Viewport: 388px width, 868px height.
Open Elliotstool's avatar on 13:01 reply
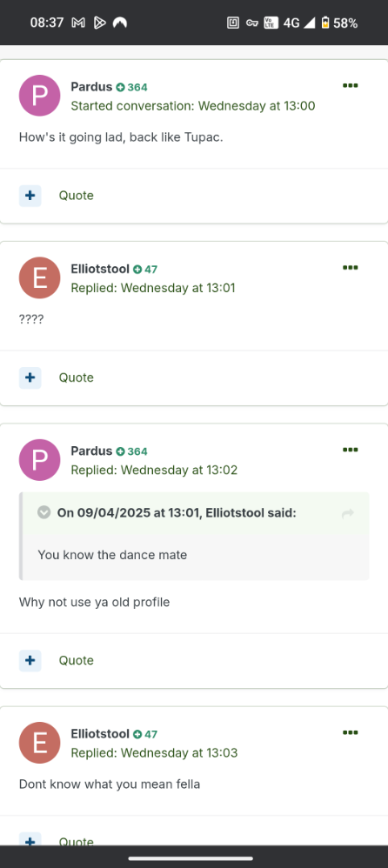[39, 277]
